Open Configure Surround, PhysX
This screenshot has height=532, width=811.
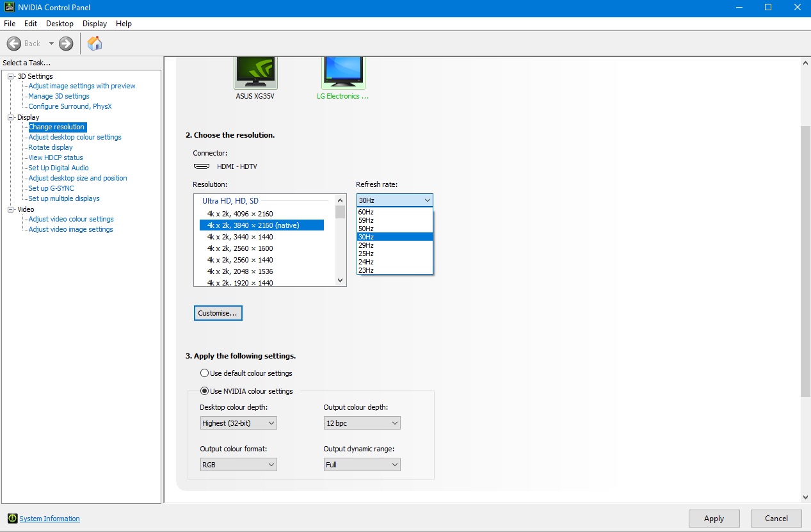click(70, 106)
